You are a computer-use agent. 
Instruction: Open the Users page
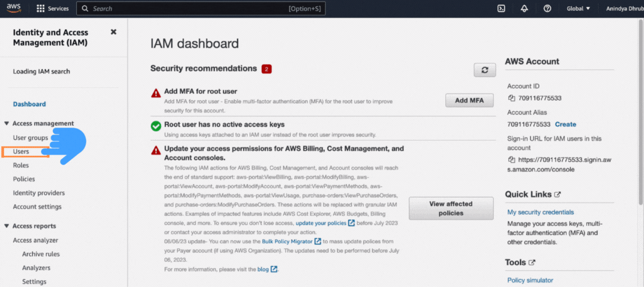tap(21, 152)
